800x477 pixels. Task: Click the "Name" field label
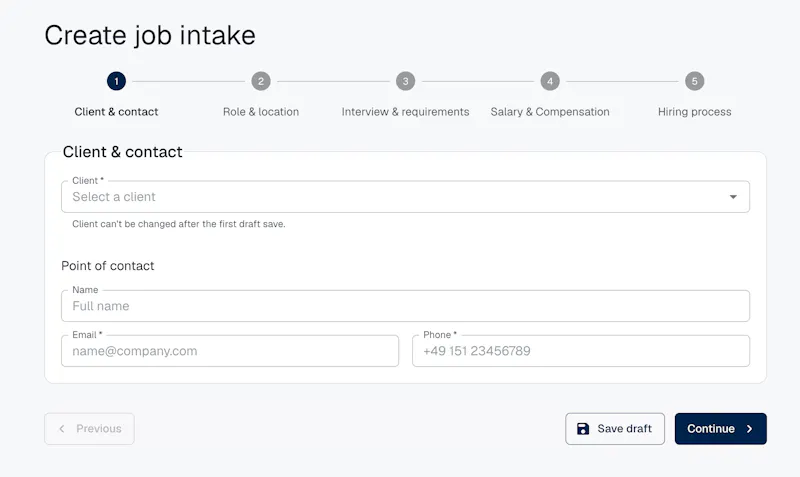tap(85, 290)
